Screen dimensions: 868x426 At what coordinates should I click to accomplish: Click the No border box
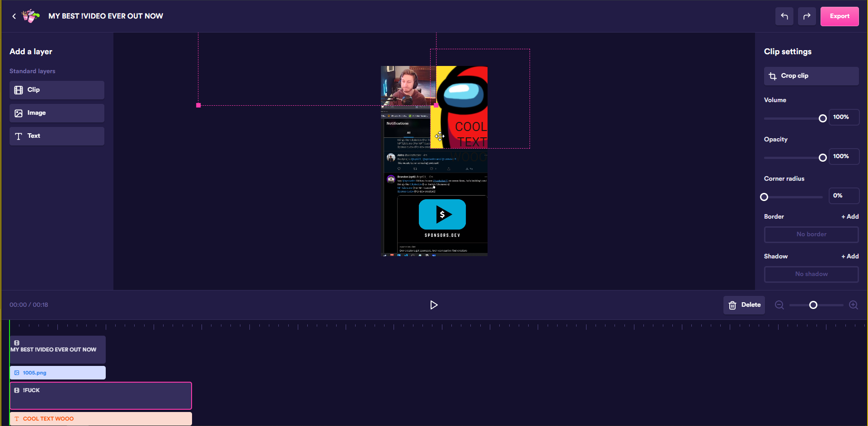(x=812, y=234)
